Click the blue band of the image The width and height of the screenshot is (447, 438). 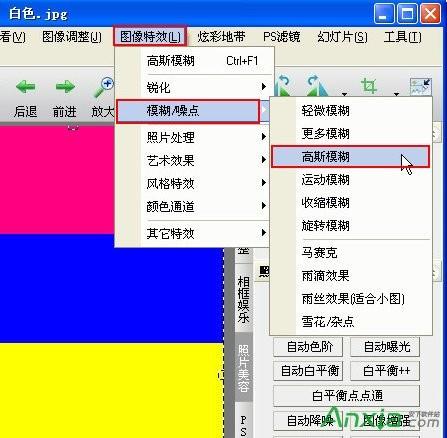pyautogui.click(x=112, y=289)
